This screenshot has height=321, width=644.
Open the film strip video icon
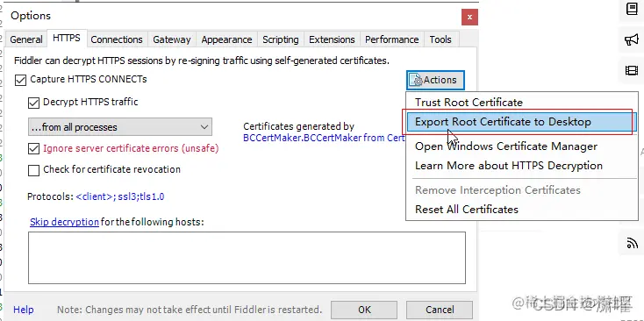[x=632, y=71]
